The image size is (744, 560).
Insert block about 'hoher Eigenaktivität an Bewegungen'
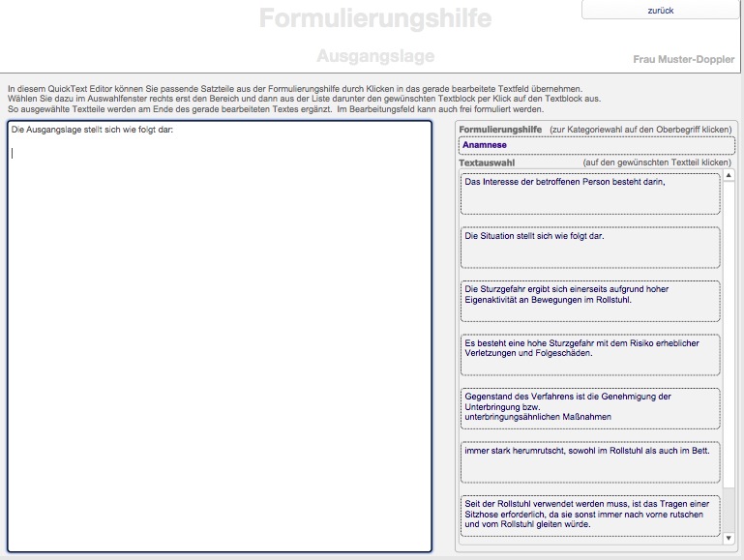tap(590, 301)
